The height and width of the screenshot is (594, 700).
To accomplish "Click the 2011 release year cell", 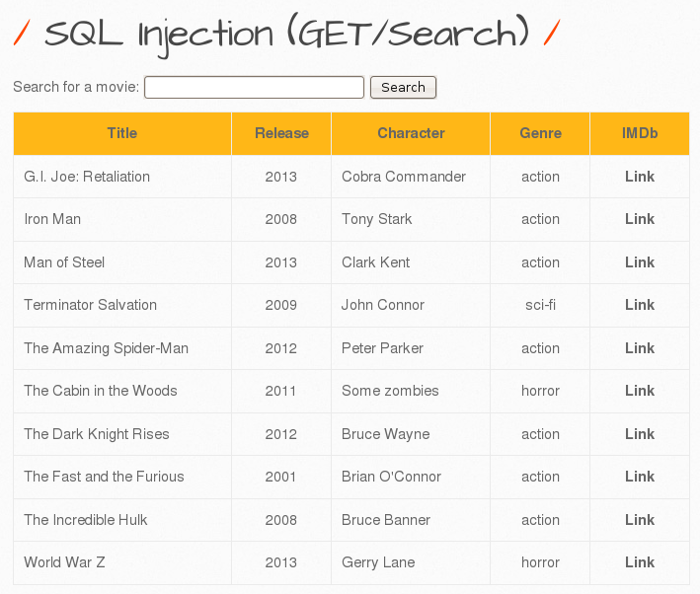I will [281, 391].
